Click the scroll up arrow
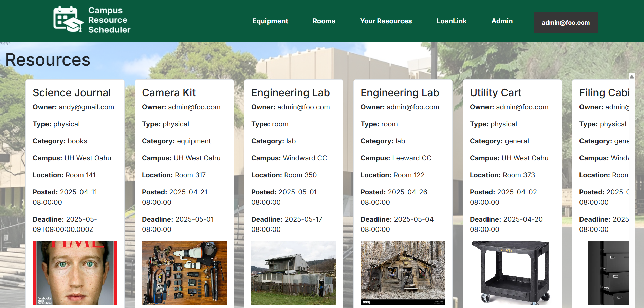644x308 pixels. (x=632, y=77)
